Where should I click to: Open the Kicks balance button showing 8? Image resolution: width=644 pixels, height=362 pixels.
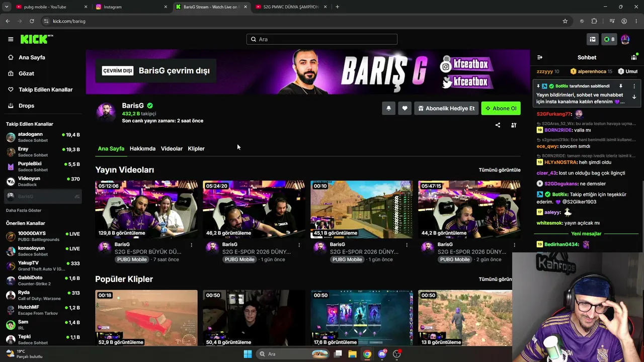(x=609, y=39)
